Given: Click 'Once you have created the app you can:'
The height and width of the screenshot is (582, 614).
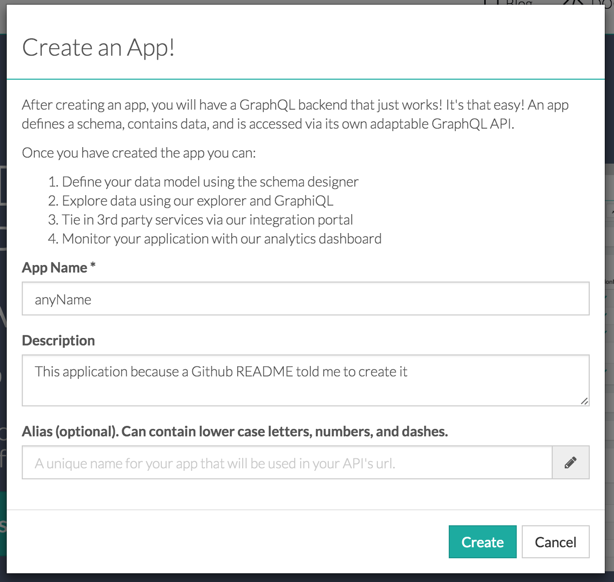Looking at the screenshot, I should tap(139, 153).
